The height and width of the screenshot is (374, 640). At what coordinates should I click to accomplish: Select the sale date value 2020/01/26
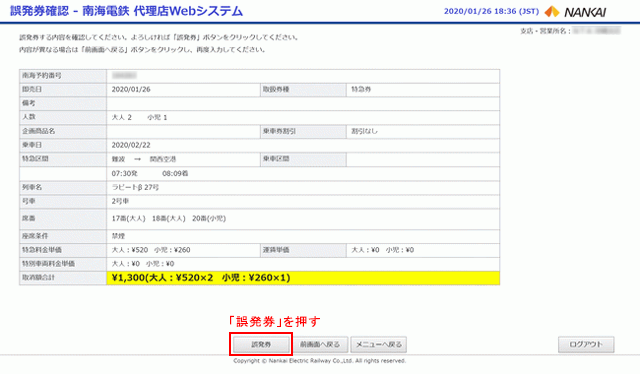click(131, 89)
